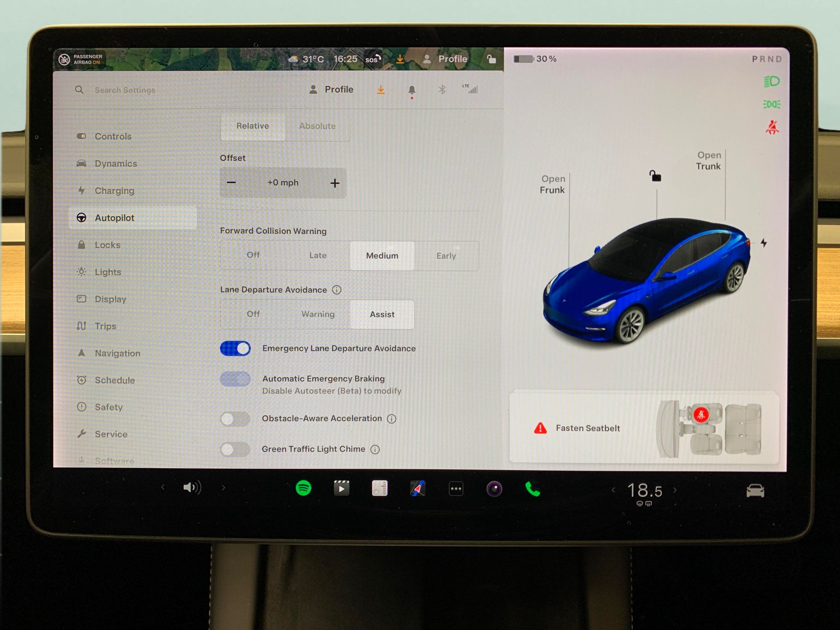This screenshot has height=630, width=840.
Task: Open the Trips settings section
Action: [x=132, y=326]
